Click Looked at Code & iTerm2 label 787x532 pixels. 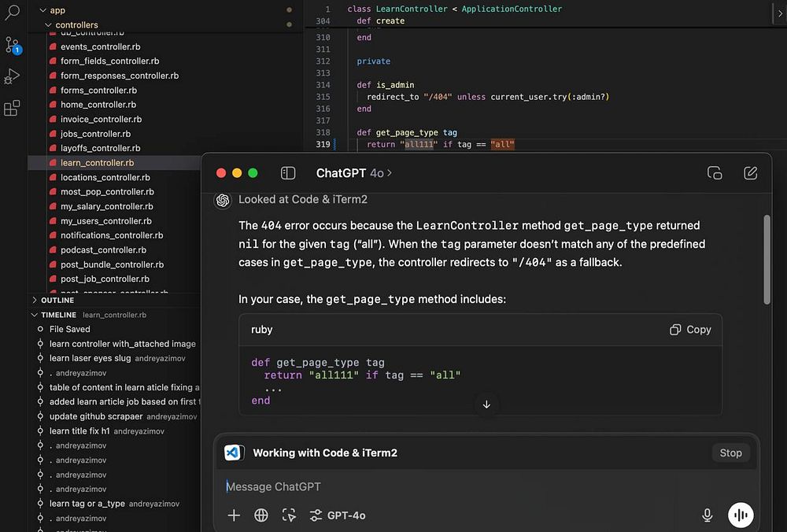[303, 199]
